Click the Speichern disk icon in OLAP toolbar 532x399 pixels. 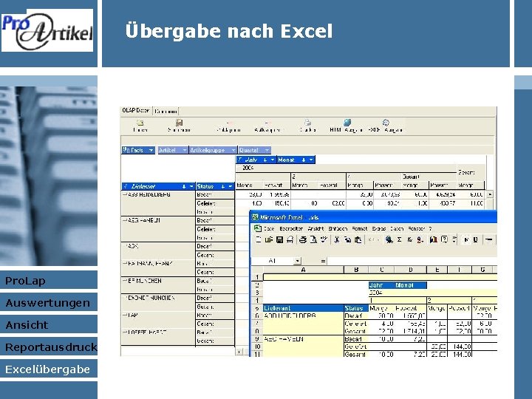179,123
